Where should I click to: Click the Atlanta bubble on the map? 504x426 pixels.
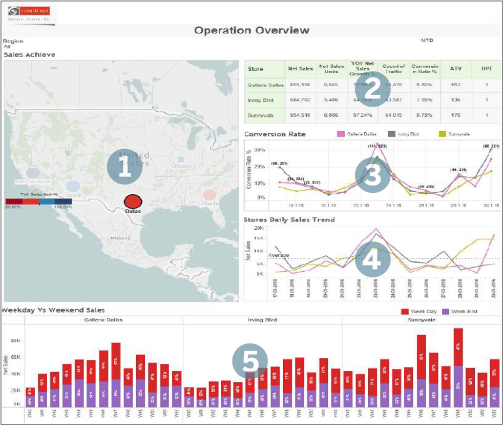[209, 194]
